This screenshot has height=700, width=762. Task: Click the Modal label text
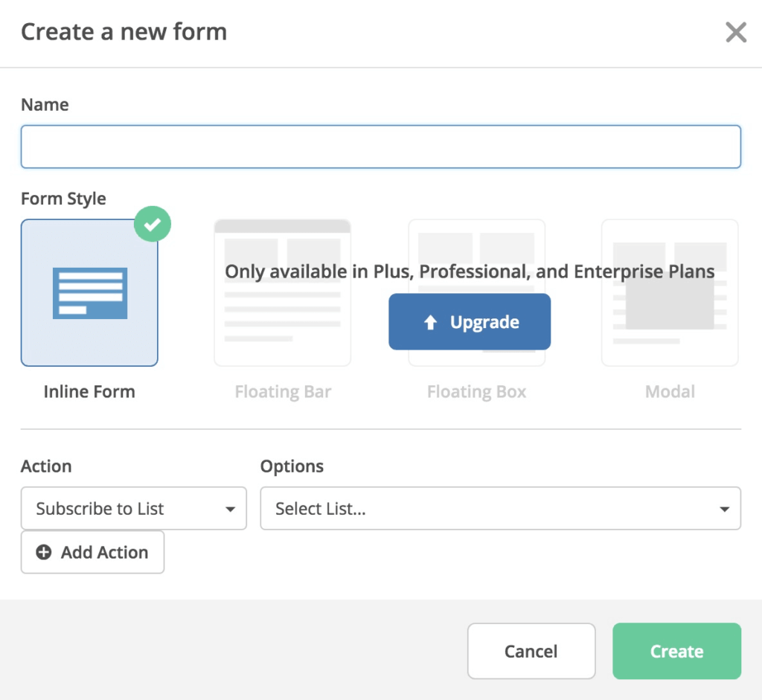coord(670,392)
